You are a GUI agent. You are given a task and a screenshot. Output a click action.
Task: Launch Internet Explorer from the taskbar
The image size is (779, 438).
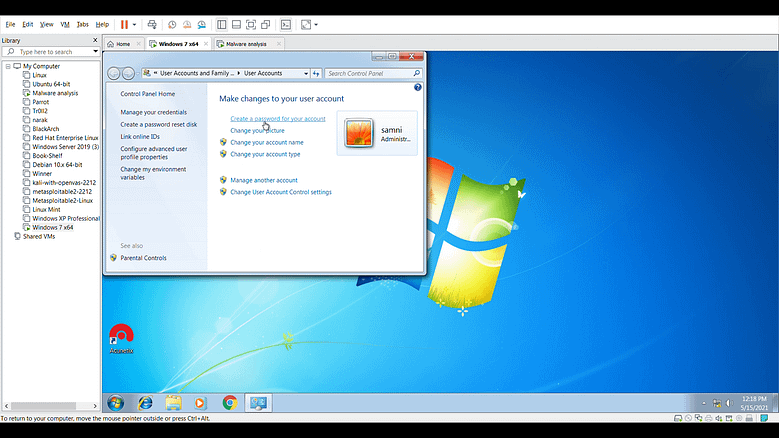145,403
